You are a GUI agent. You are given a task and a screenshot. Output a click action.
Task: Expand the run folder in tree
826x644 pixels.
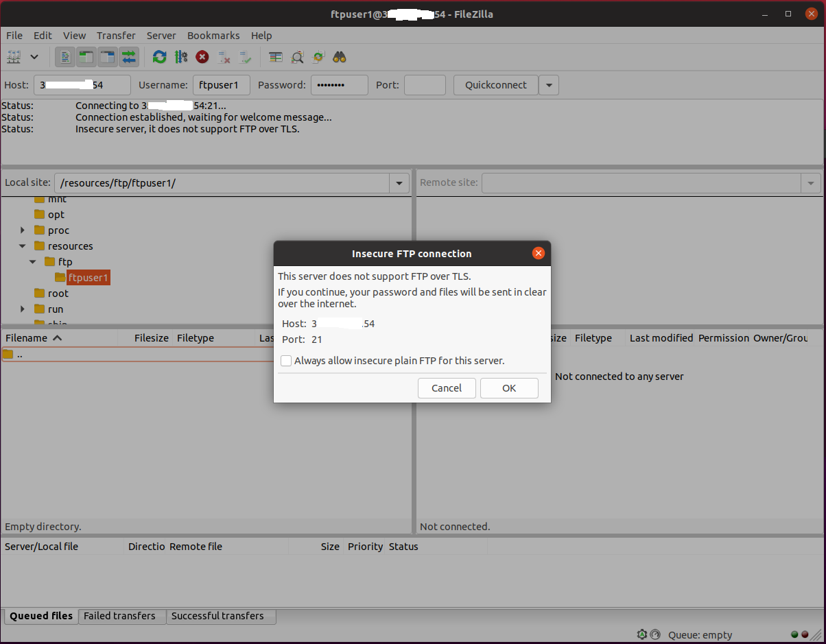[23, 309]
